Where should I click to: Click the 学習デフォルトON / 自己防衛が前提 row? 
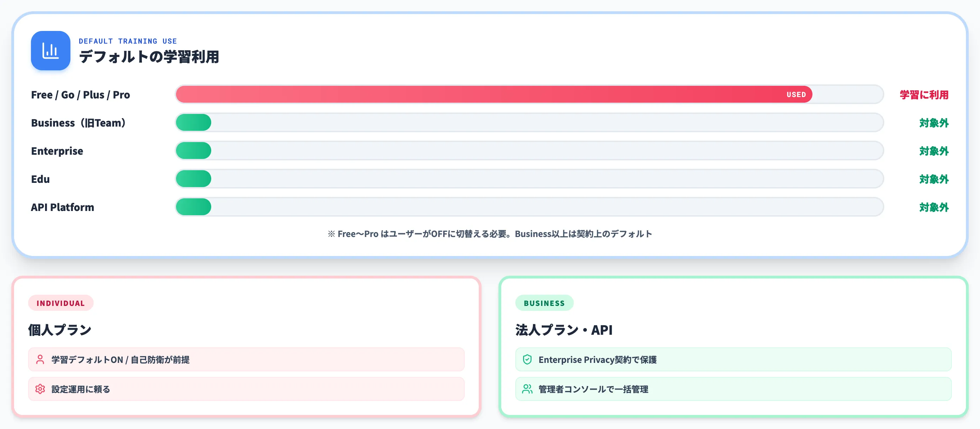point(246,359)
